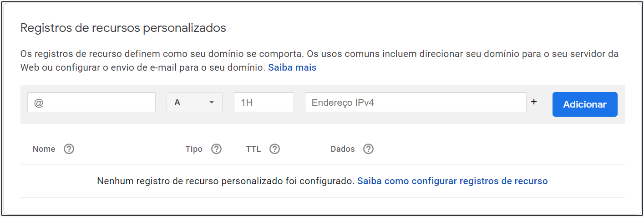Focus the @ name input field
644x217 pixels.
click(91, 102)
